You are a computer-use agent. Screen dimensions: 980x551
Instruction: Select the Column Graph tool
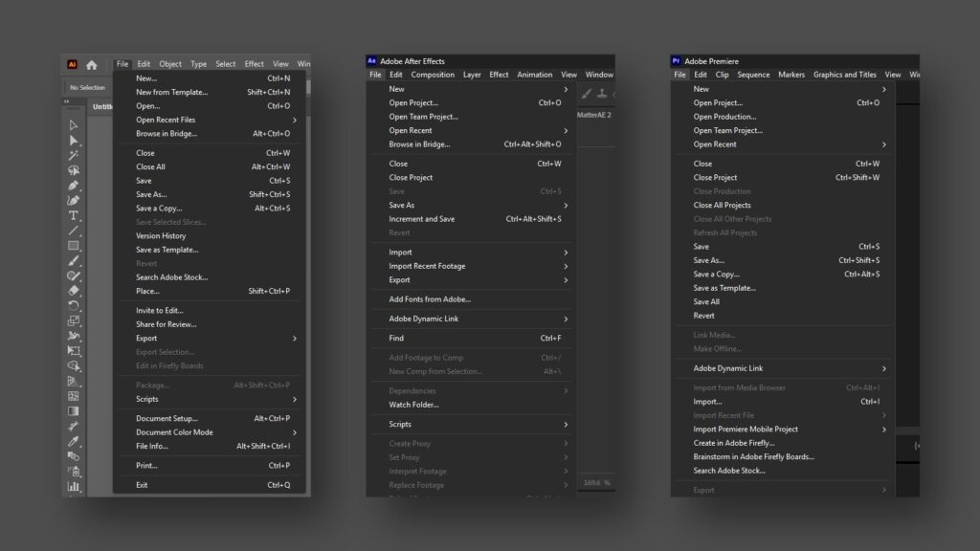coord(73,486)
